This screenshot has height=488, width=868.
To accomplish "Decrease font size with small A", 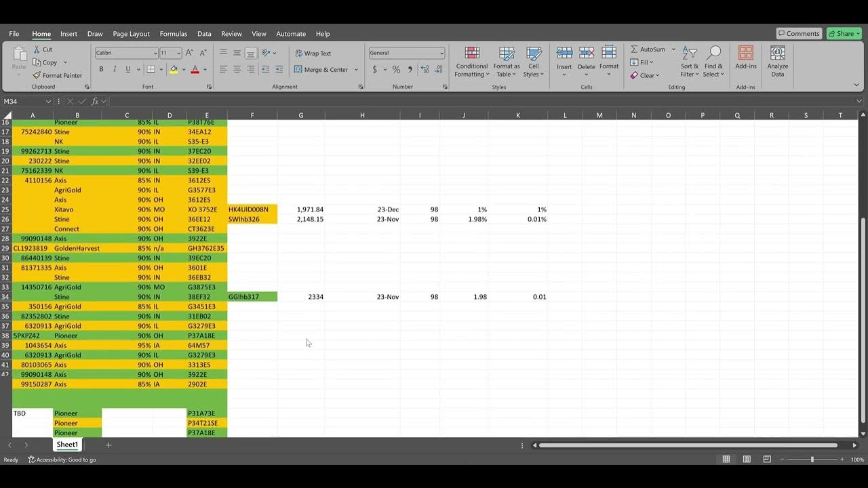I will tap(203, 52).
